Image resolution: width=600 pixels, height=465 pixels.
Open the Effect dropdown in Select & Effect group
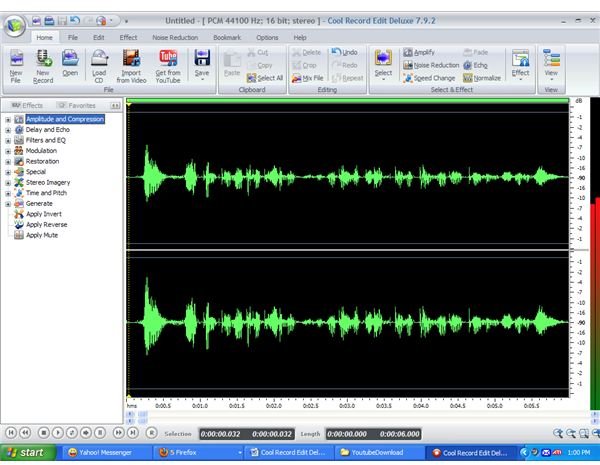coord(520,65)
